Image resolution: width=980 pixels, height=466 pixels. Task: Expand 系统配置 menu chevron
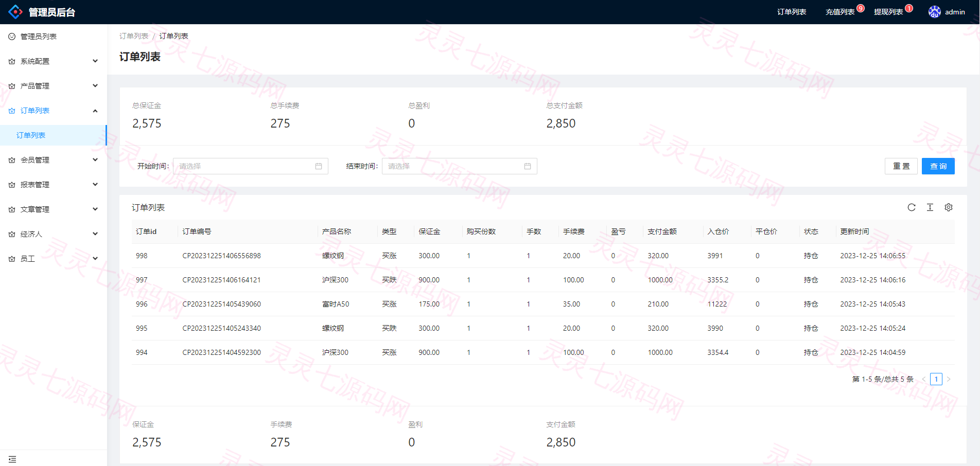[95, 61]
